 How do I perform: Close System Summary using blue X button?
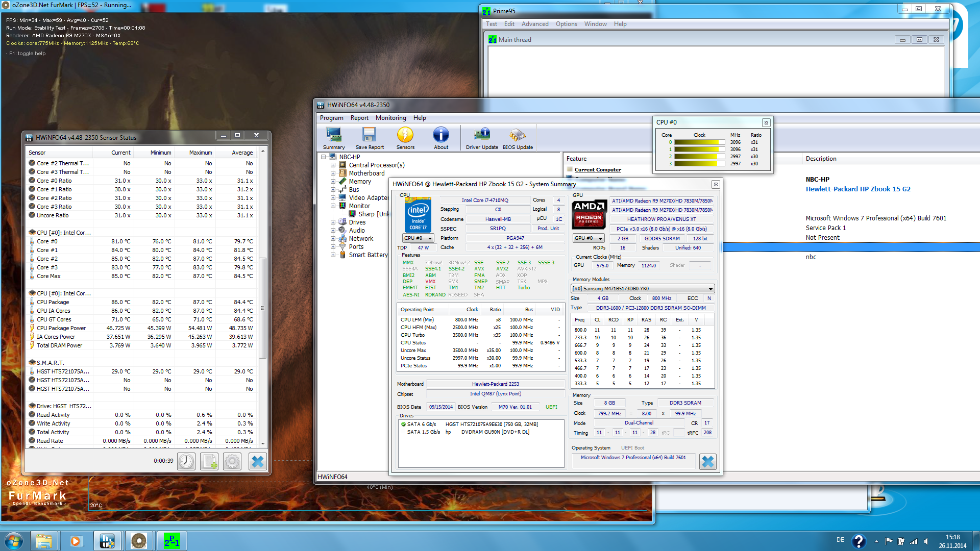coord(707,462)
